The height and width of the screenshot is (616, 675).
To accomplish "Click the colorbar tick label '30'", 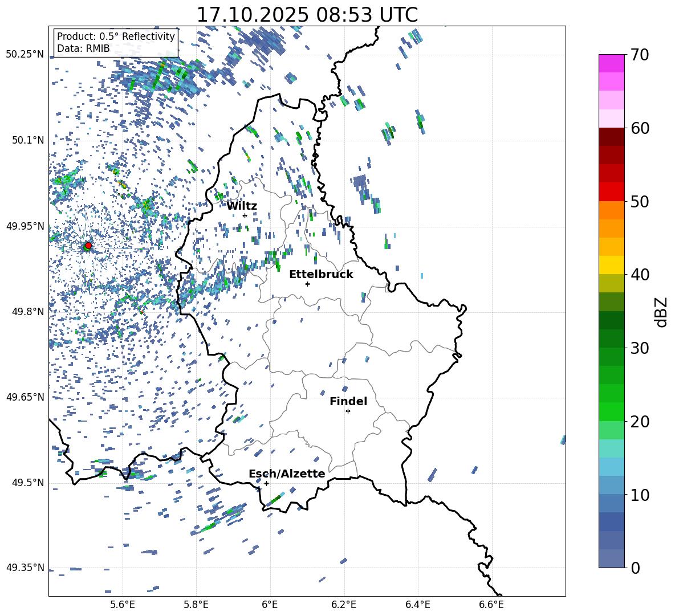I will pos(640,348).
